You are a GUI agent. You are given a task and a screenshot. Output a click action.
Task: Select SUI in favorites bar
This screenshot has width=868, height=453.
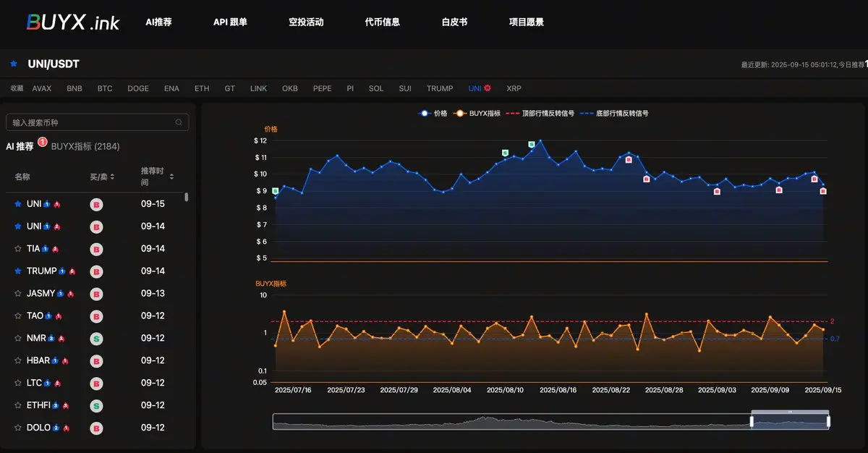405,88
